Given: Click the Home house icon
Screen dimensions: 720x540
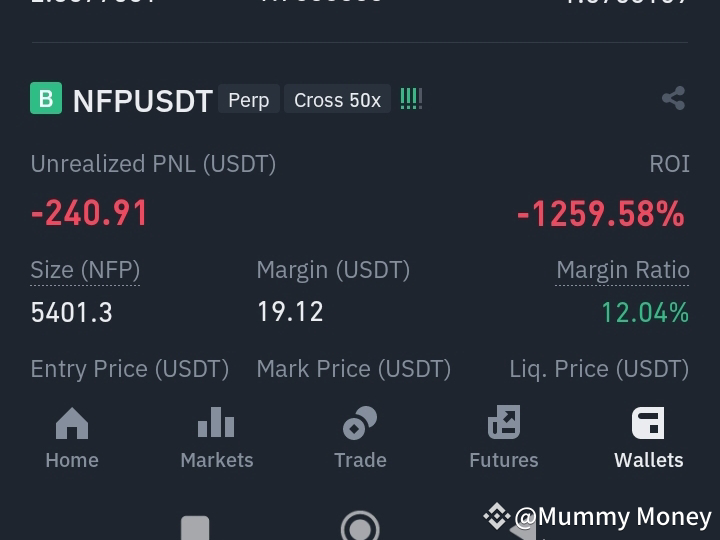Looking at the screenshot, I should [x=72, y=423].
